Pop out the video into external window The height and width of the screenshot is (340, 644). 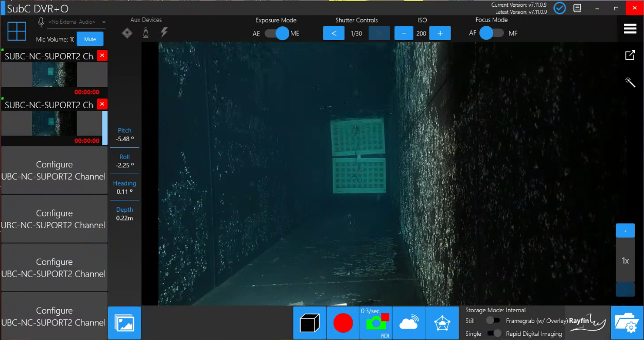point(630,55)
